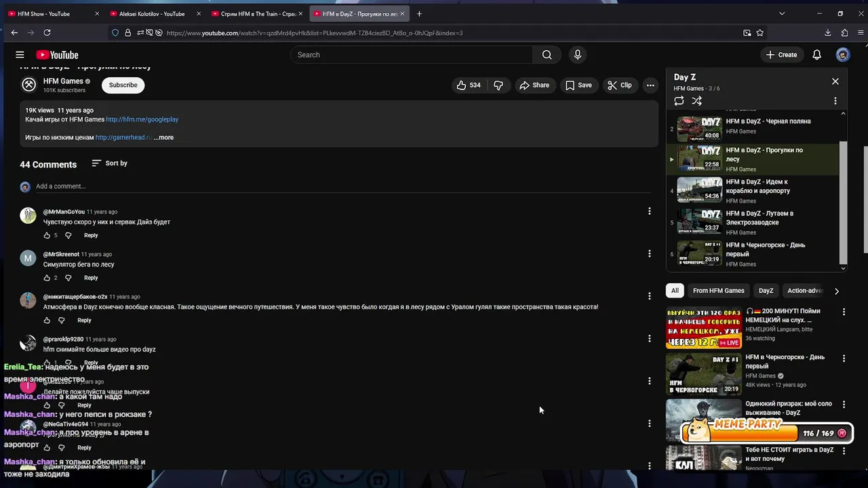
Task: Open options for @MrManGoYou's comment
Action: (650, 211)
